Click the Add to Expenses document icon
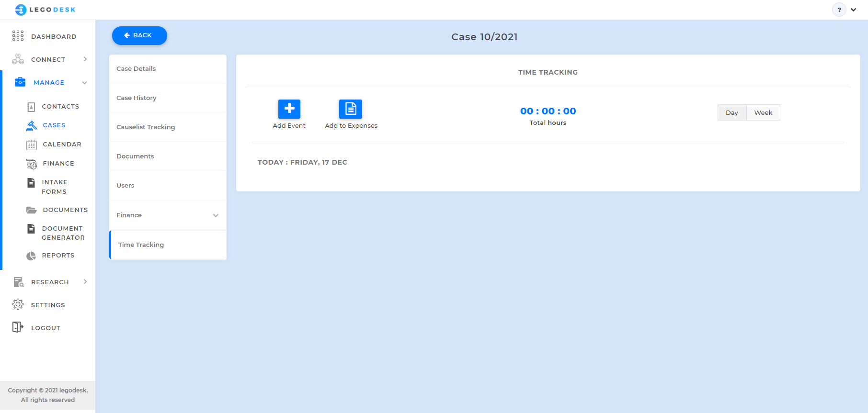The height and width of the screenshot is (413, 868). tap(351, 109)
